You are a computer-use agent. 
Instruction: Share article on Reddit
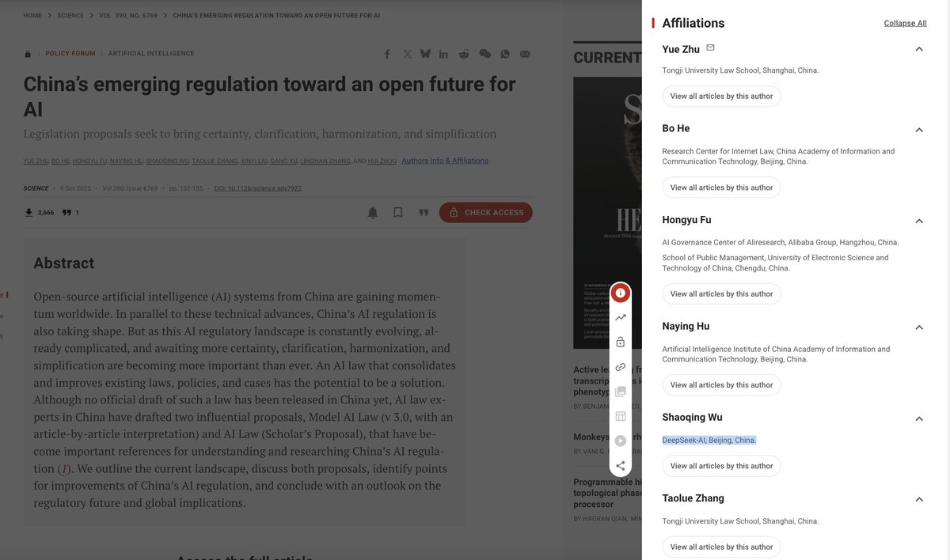coord(464,54)
